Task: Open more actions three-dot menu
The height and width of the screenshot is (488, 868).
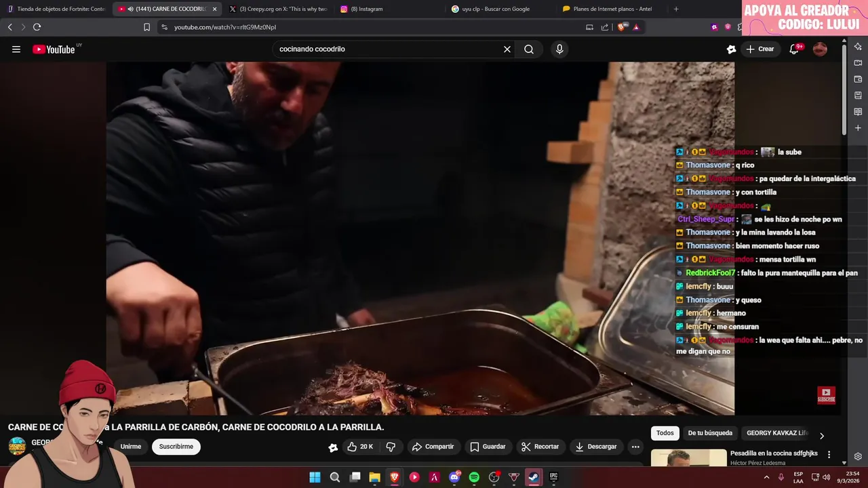Action: click(635, 447)
